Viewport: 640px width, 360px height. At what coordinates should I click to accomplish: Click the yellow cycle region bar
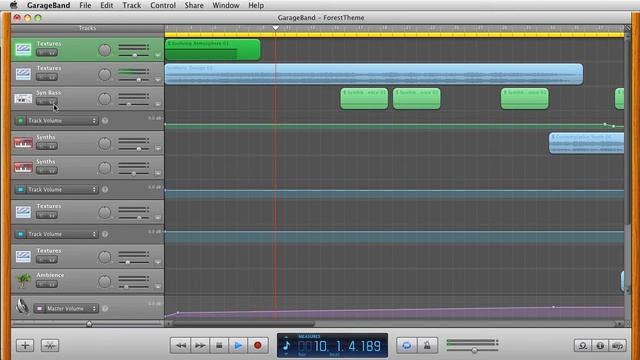tap(394, 35)
